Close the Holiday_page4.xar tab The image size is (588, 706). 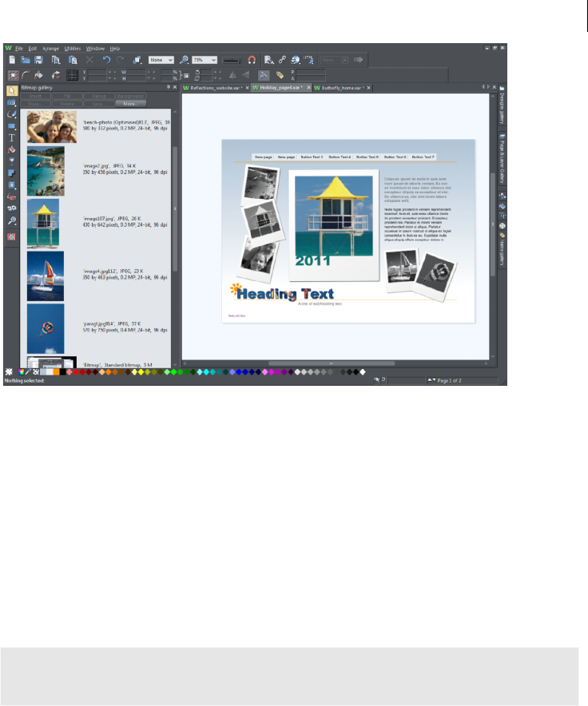[308, 88]
